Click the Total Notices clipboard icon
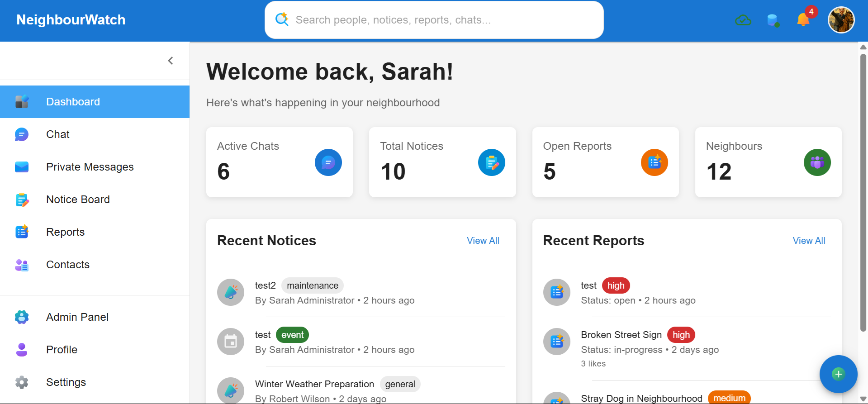The image size is (868, 404). [492, 162]
